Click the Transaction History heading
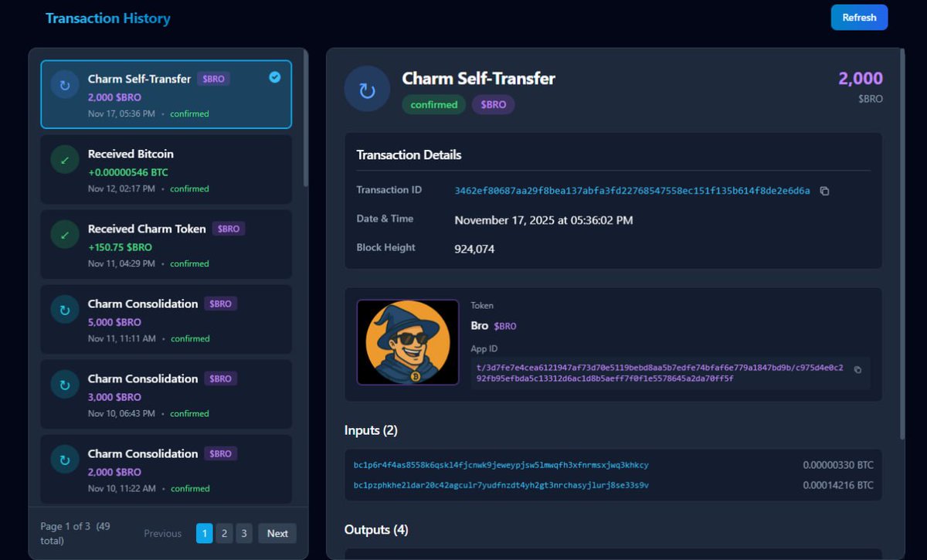The height and width of the screenshot is (560, 927). [107, 18]
